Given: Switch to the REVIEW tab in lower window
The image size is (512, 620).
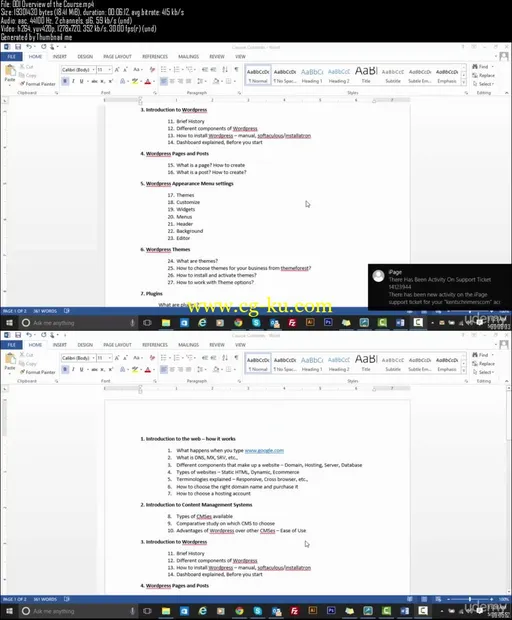Looking at the screenshot, I should pos(217,345).
